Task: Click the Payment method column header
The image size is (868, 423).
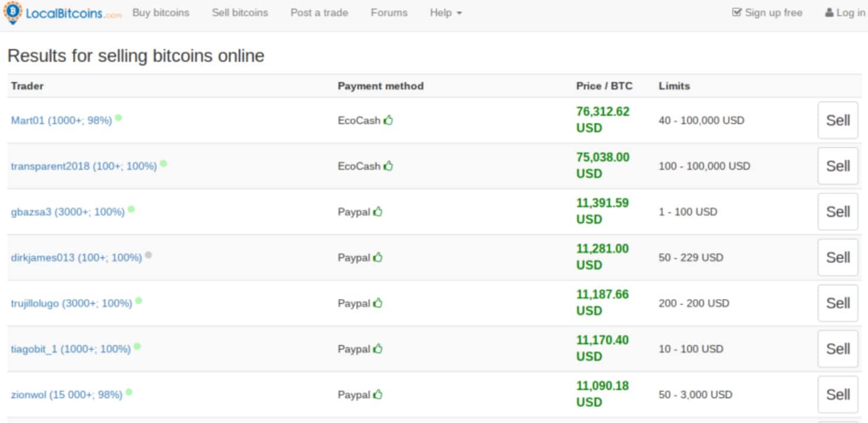Action: [x=381, y=86]
